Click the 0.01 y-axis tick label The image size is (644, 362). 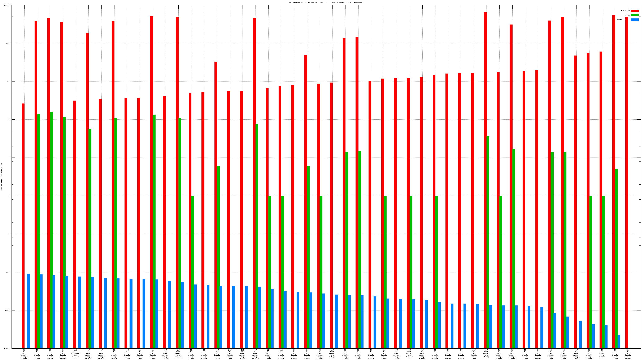[x=8, y=272]
